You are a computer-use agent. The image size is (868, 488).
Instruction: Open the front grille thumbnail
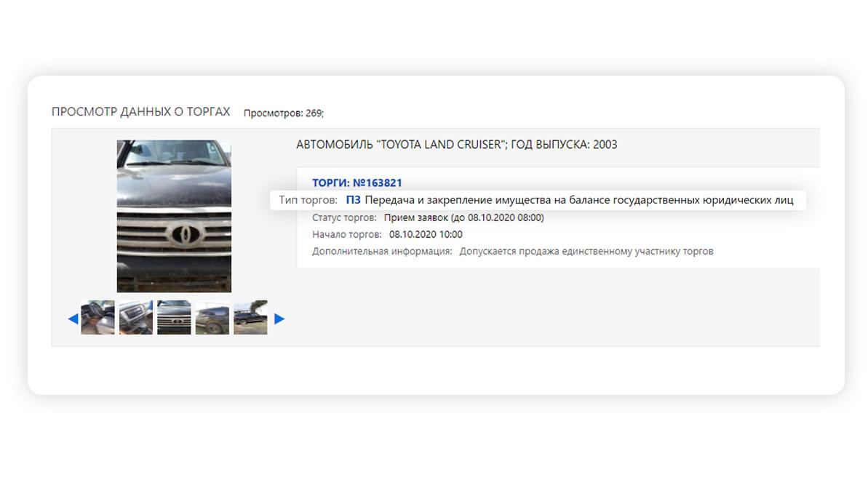pos(174,318)
